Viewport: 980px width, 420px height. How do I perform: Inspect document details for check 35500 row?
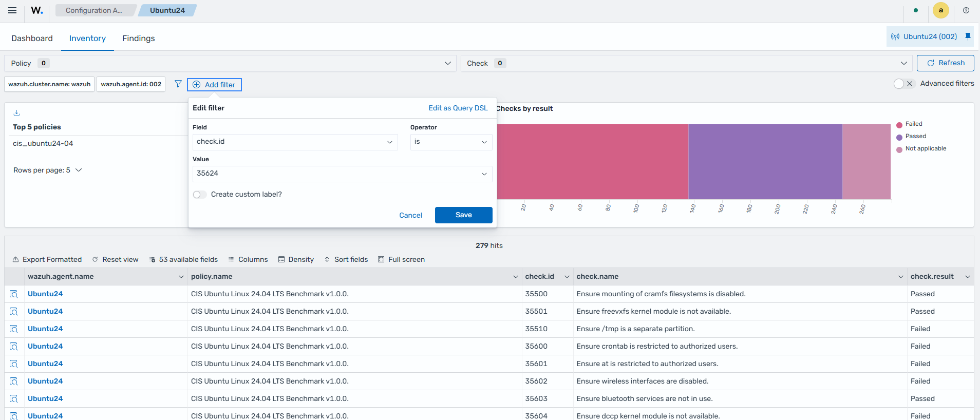point(14,294)
